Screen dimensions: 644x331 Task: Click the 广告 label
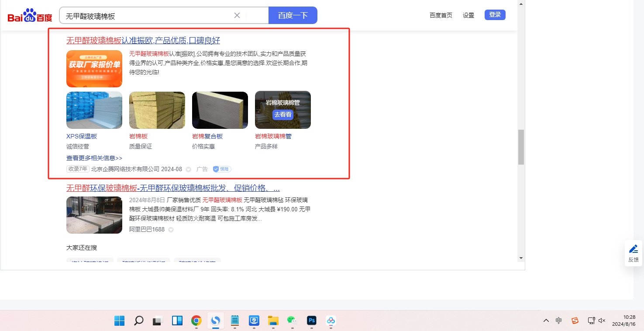(x=202, y=169)
